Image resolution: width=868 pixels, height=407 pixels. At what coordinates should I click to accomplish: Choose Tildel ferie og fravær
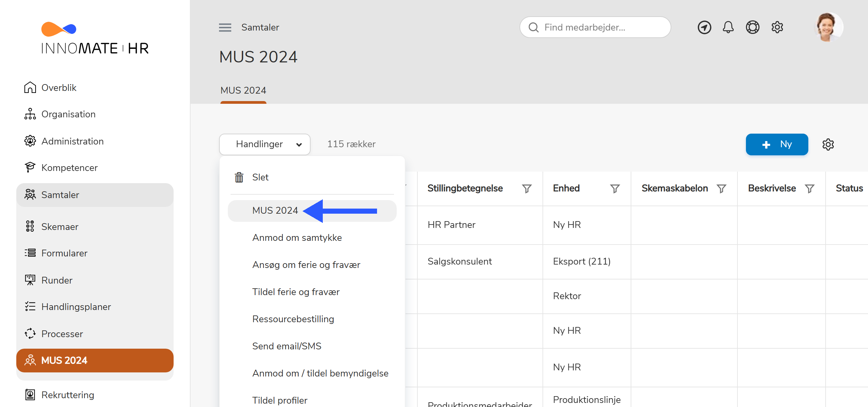tap(312, 292)
